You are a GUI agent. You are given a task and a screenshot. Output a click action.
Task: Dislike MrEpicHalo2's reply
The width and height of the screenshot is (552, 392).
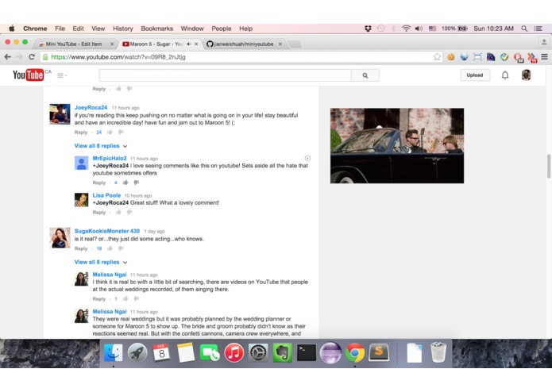click(137, 183)
